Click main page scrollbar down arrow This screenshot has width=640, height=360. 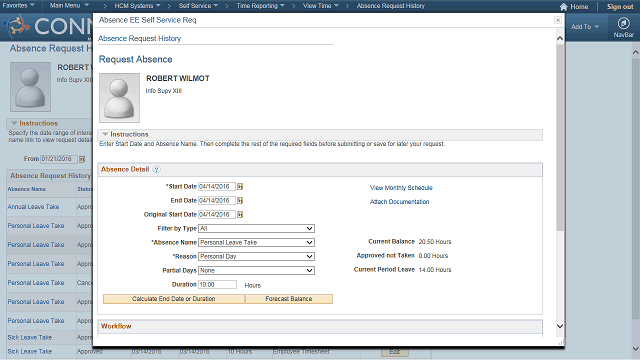[x=636, y=349]
